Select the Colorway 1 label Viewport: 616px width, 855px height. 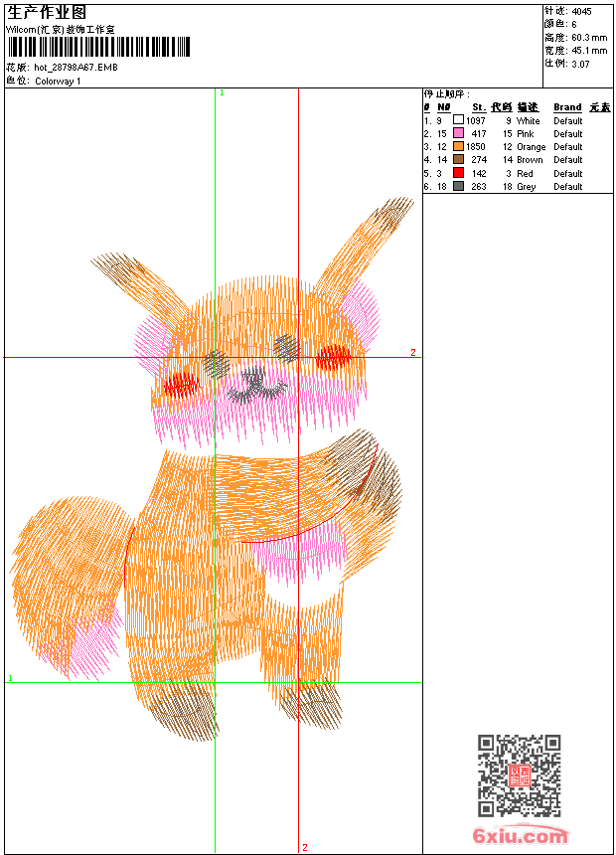58,81
